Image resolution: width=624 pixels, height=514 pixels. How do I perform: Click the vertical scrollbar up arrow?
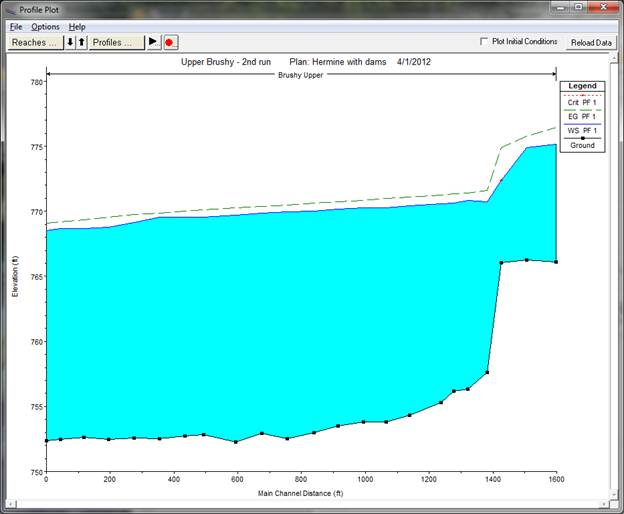pos(614,58)
